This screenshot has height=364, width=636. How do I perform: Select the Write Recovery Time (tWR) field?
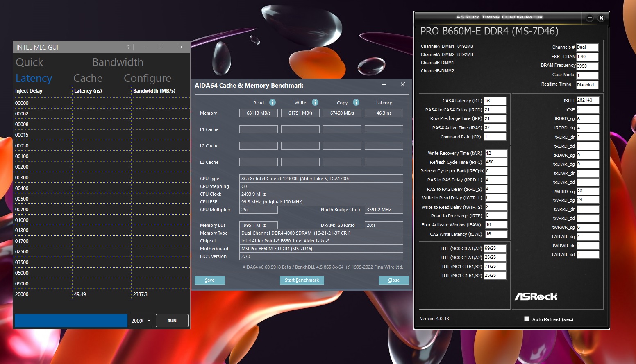point(496,153)
